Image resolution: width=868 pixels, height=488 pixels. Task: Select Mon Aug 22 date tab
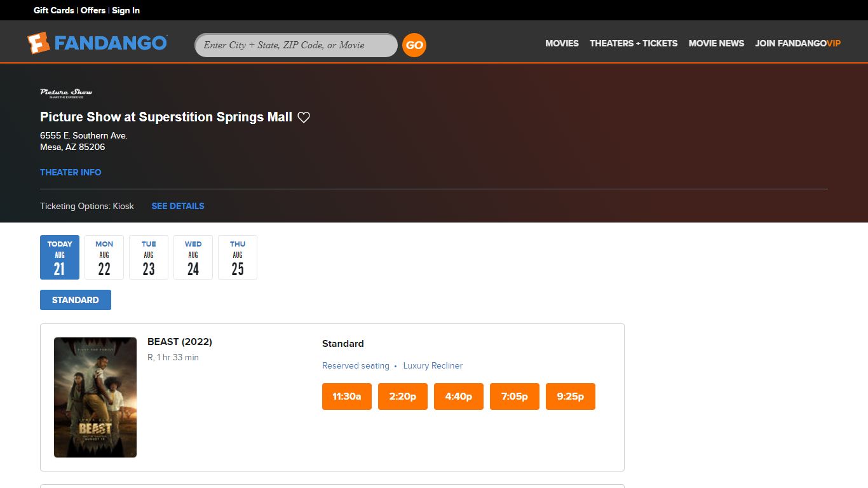pyautogui.click(x=104, y=257)
